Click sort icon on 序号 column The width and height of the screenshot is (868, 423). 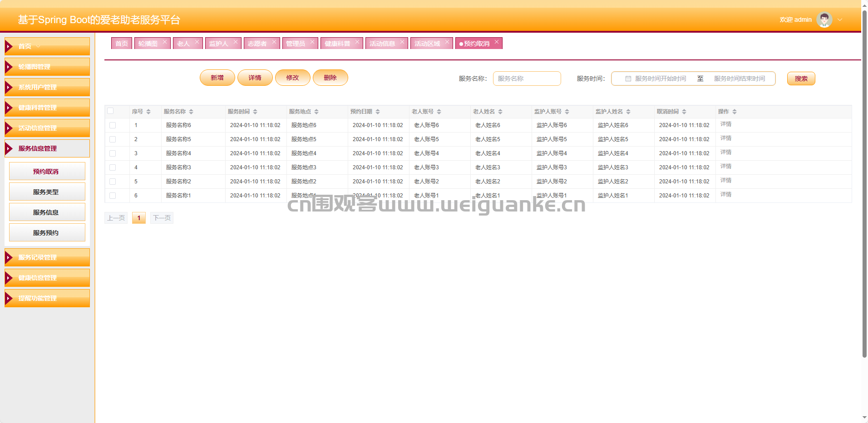tap(148, 112)
